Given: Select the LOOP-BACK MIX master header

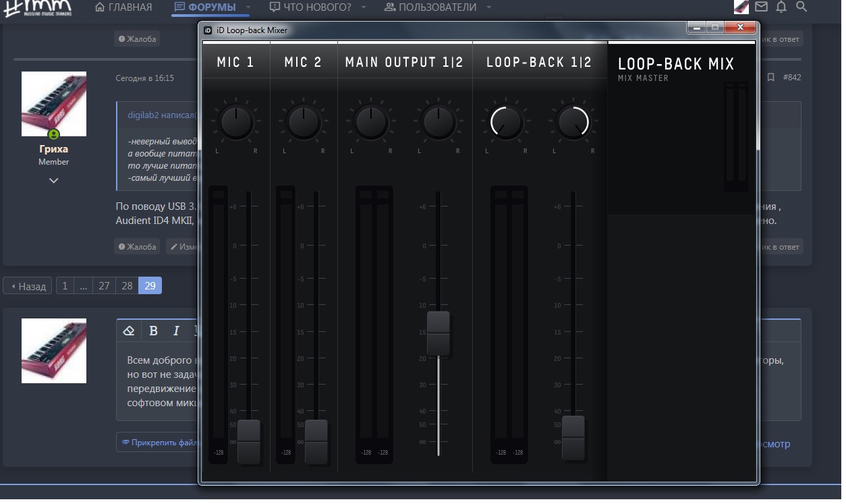Looking at the screenshot, I should (676, 64).
